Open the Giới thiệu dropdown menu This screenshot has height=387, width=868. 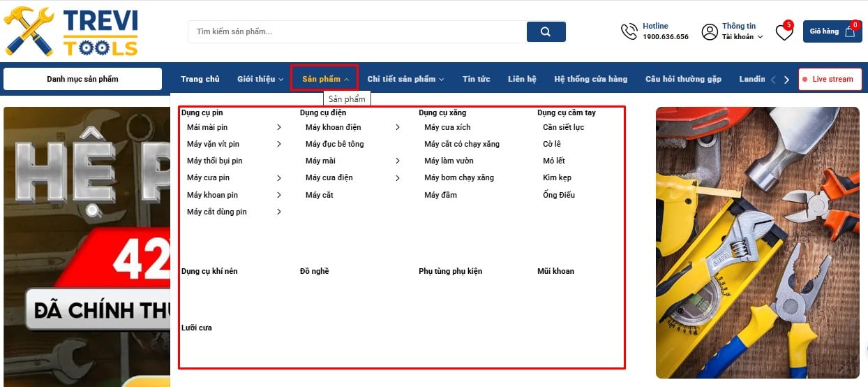coord(260,79)
